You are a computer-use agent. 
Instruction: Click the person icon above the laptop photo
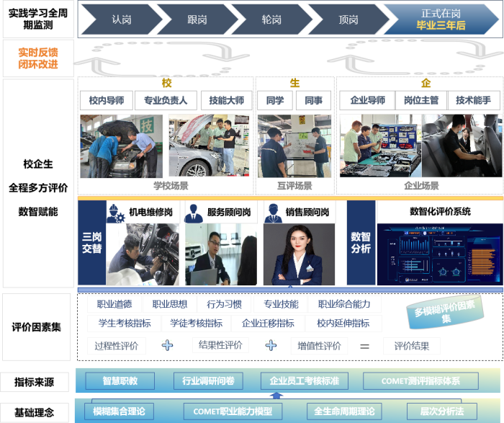[194, 212]
